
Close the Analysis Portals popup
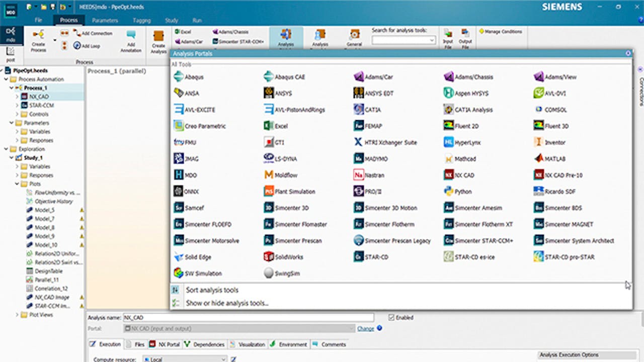coord(628,53)
